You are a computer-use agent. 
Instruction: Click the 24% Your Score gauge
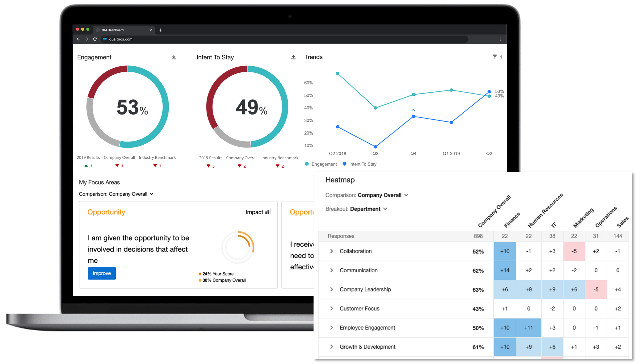coord(238,247)
